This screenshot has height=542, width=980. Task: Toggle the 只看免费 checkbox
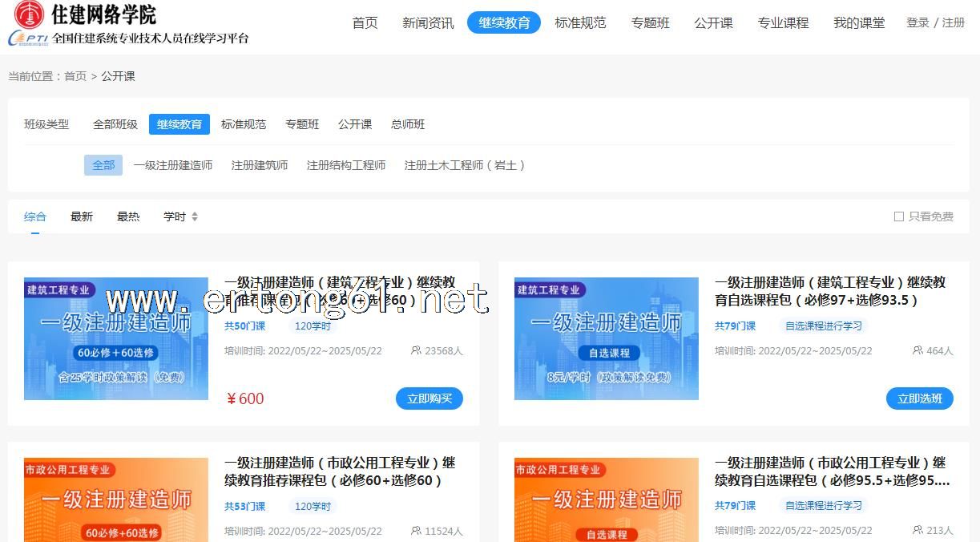(898, 216)
